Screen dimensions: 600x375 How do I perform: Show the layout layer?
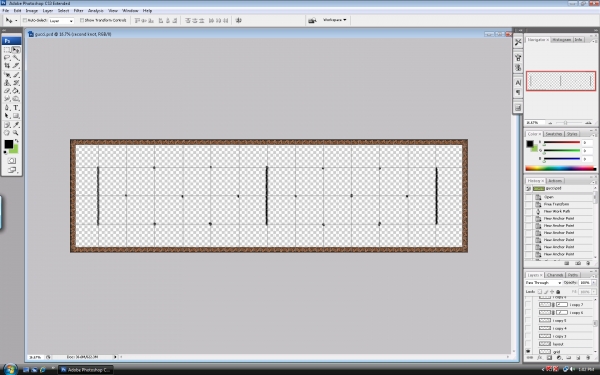(x=528, y=344)
